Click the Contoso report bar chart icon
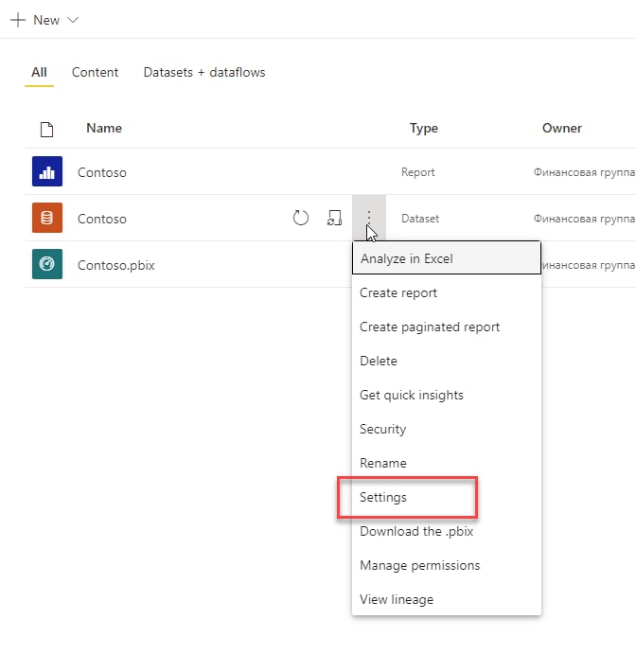 tap(47, 171)
